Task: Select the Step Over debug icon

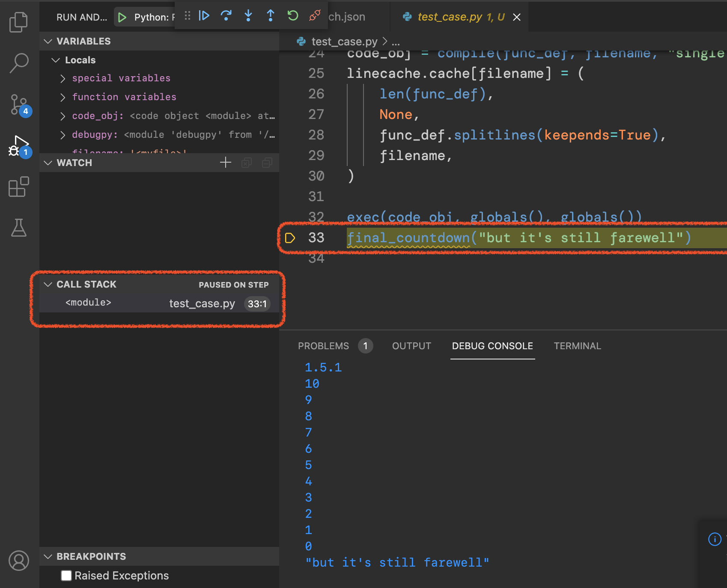Action: point(226,16)
